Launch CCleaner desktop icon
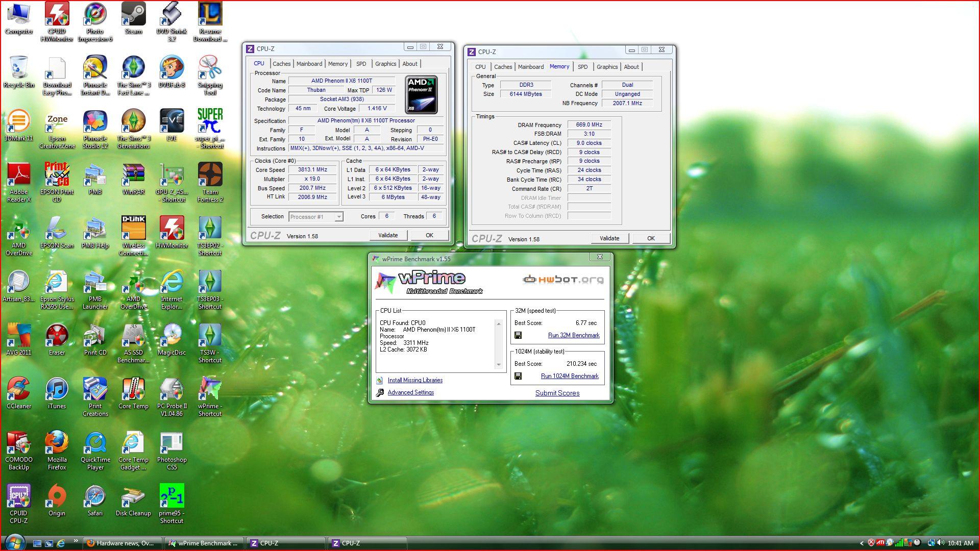The height and width of the screenshot is (551, 980). pyautogui.click(x=19, y=393)
